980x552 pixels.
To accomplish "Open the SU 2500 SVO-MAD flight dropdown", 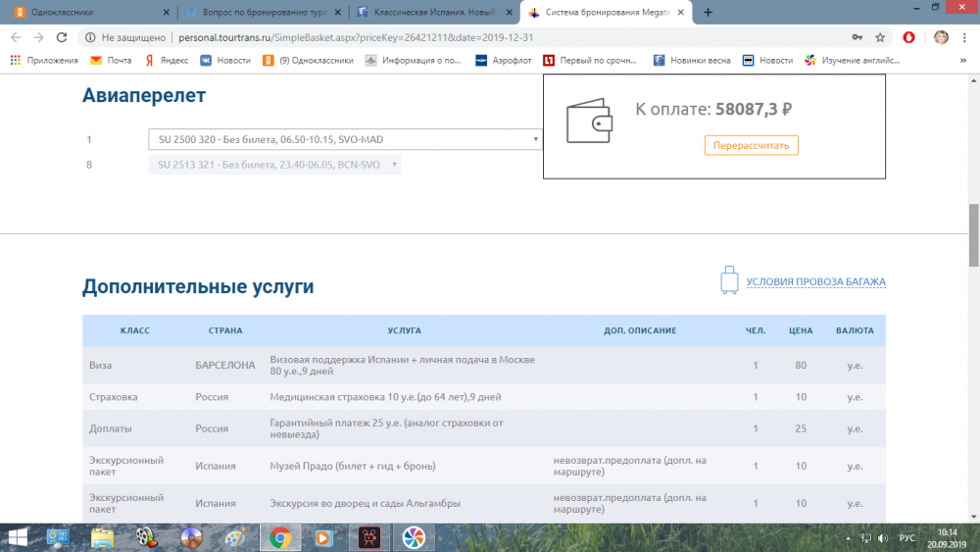I will (x=345, y=139).
